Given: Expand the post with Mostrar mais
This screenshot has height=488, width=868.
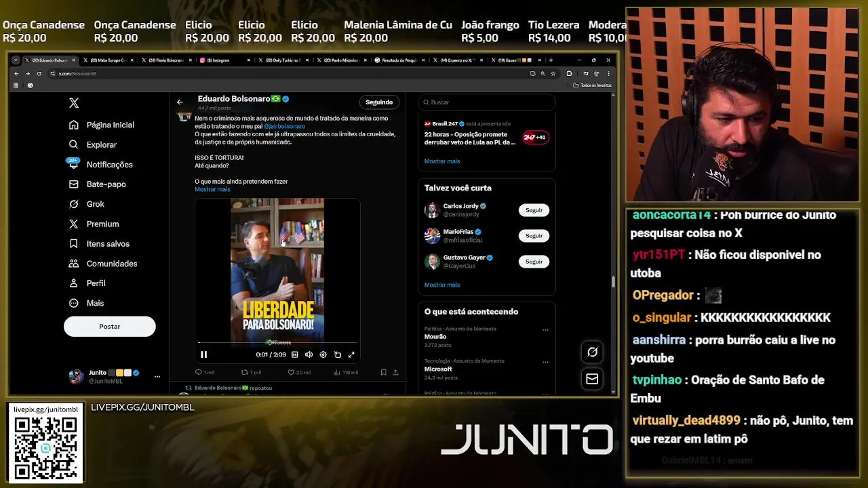Looking at the screenshot, I should pyautogui.click(x=212, y=189).
